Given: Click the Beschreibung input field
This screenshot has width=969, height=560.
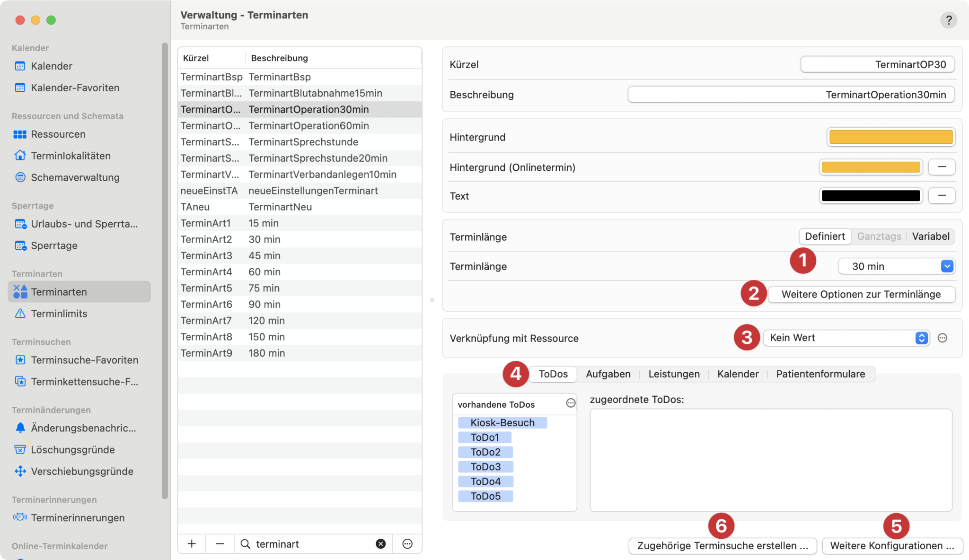Looking at the screenshot, I should tap(791, 95).
